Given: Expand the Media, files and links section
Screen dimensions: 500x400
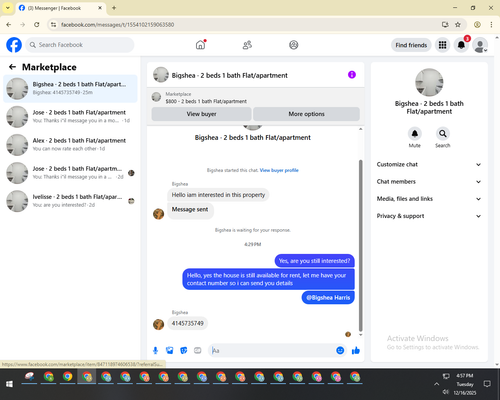Looking at the screenshot, I should click(x=429, y=199).
